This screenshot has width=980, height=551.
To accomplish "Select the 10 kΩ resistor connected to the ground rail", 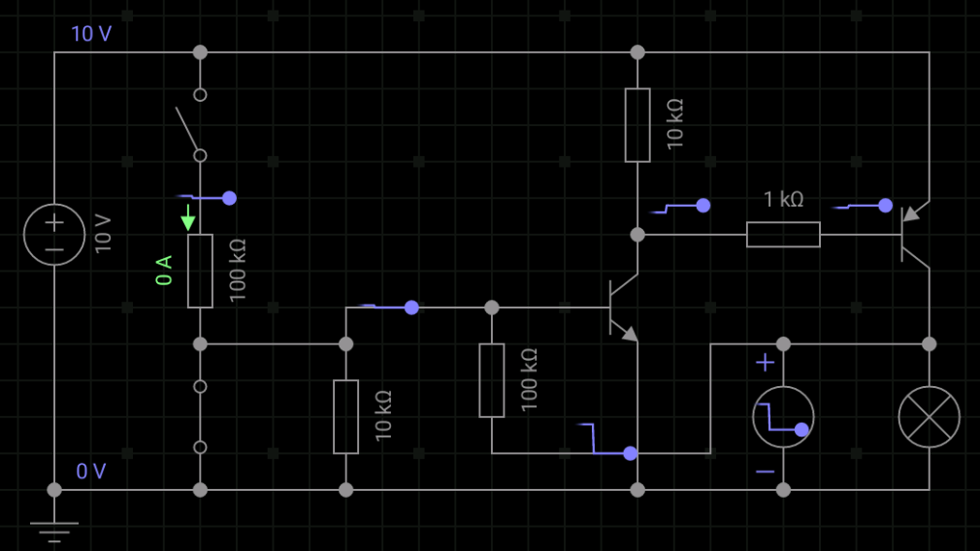I will pyautogui.click(x=345, y=417).
